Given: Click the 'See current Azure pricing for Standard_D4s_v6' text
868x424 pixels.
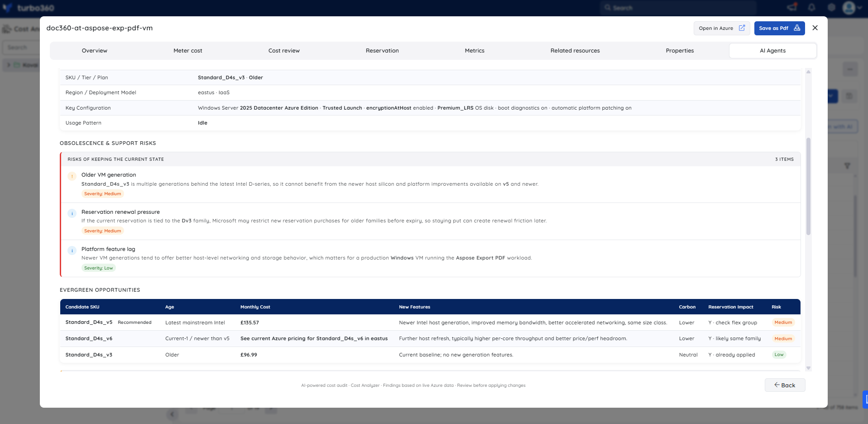Looking at the screenshot, I should coord(314,338).
